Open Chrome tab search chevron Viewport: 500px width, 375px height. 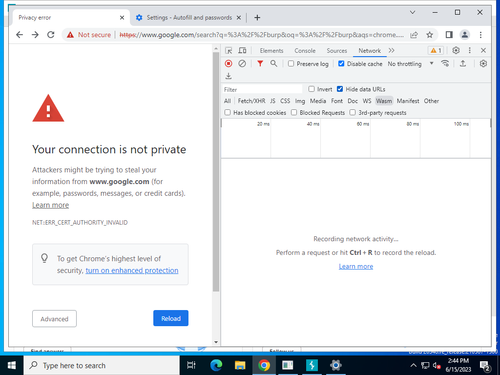coord(412,12)
